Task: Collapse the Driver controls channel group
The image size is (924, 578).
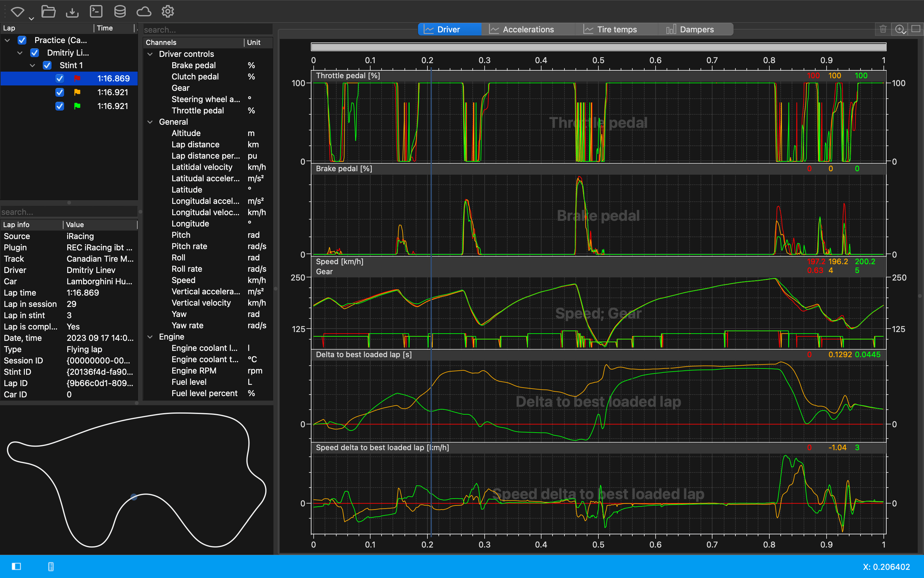Action: click(x=150, y=54)
